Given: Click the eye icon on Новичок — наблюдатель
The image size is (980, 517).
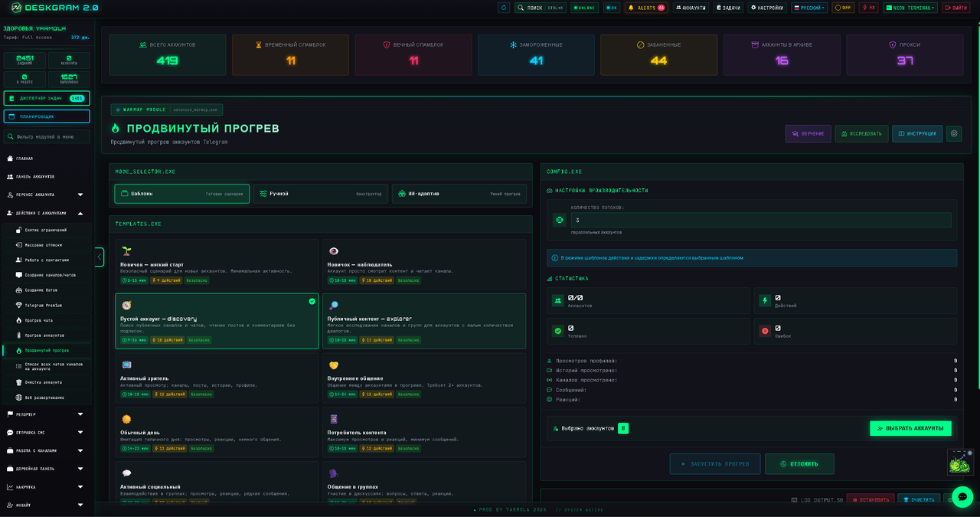Looking at the screenshot, I should click(334, 251).
